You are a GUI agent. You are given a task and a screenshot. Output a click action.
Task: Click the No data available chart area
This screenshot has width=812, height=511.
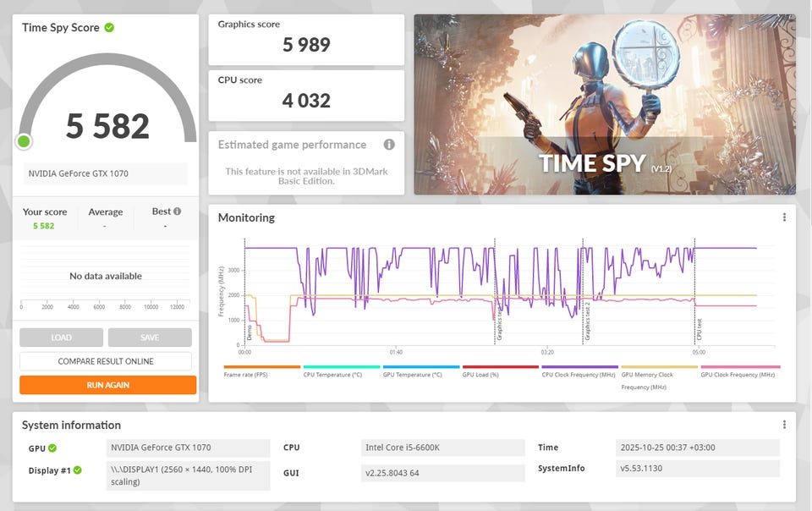pos(106,276)
